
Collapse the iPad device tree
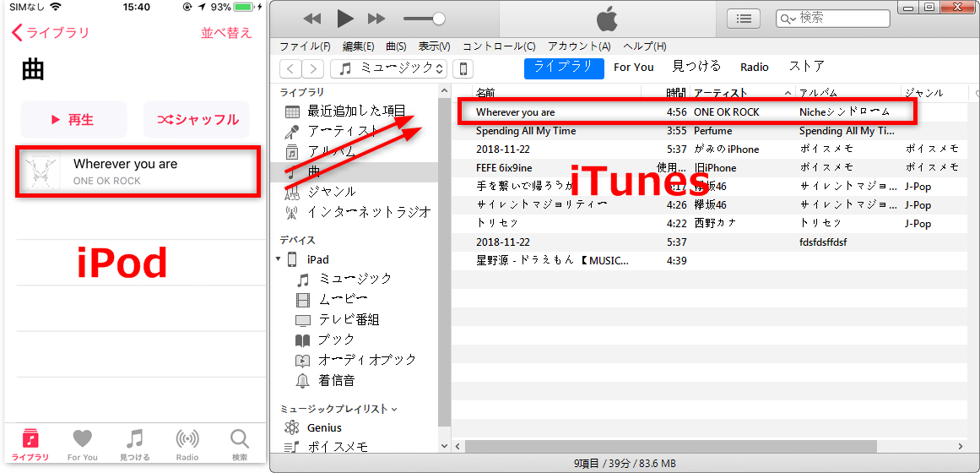pyautogui.click(x=278, y=258)
